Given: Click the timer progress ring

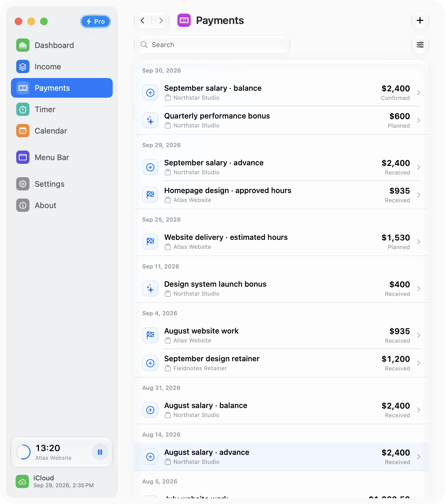Looking at the screenshot, I should pyautogui.click(x=23, y=452).
